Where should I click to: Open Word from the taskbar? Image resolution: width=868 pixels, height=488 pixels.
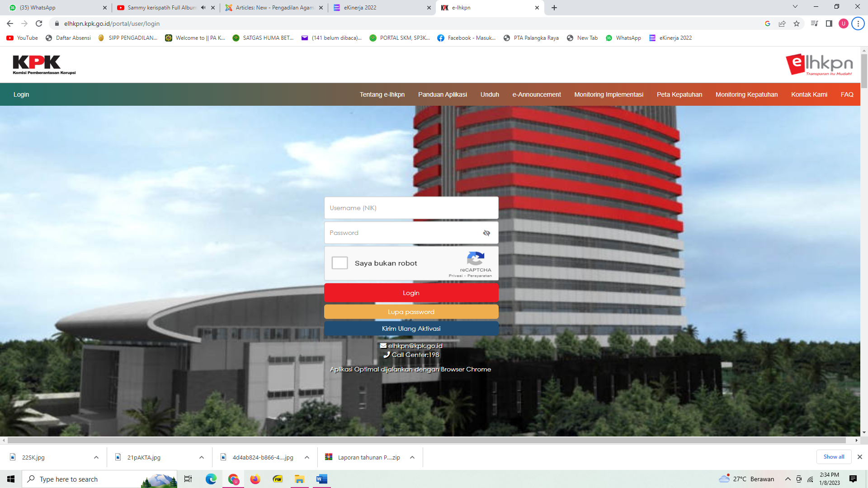coord(321,479)
